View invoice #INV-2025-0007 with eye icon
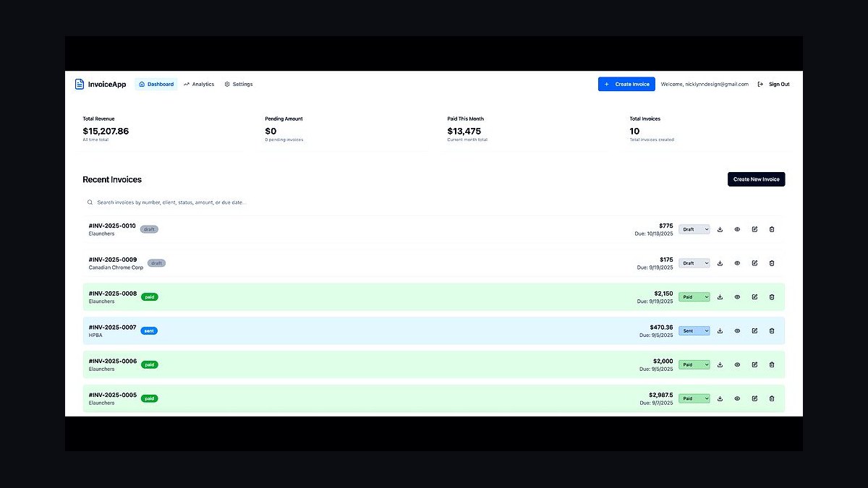The height and width of the screenshot is (488, 868). click(737, 331)
